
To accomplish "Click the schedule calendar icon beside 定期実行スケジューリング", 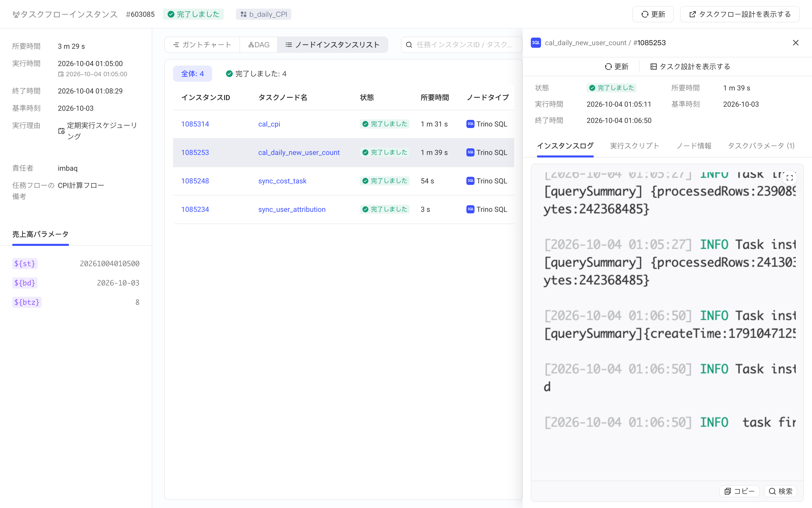I will [61, 131].
